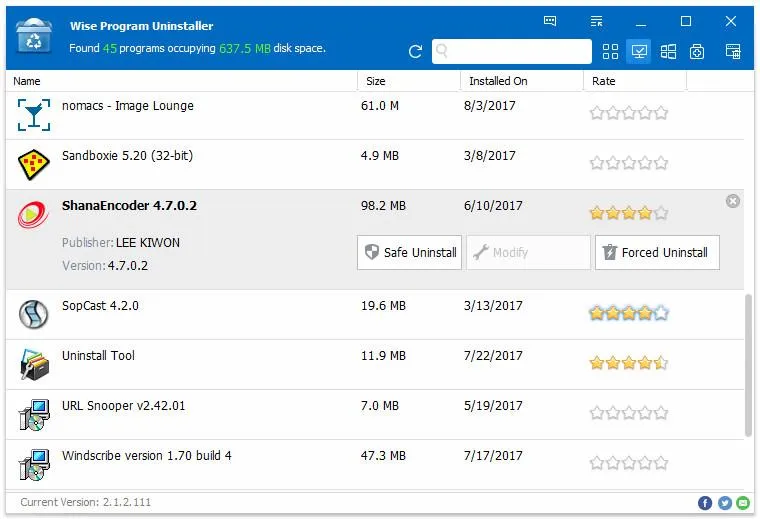The width and height of the screenshot is (760, 519).
Task: Share via the Twitter icon
Action: click(x=725, y=503)
